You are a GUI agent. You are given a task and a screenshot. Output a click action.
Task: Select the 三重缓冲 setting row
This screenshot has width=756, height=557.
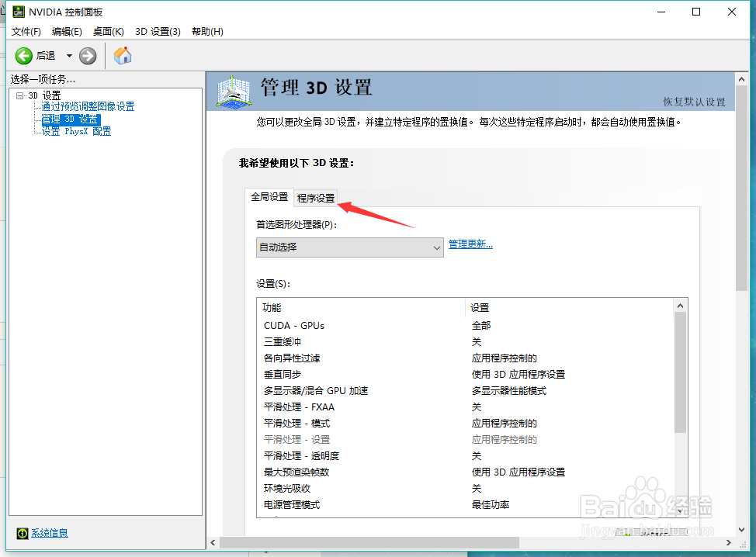point(466,342)
